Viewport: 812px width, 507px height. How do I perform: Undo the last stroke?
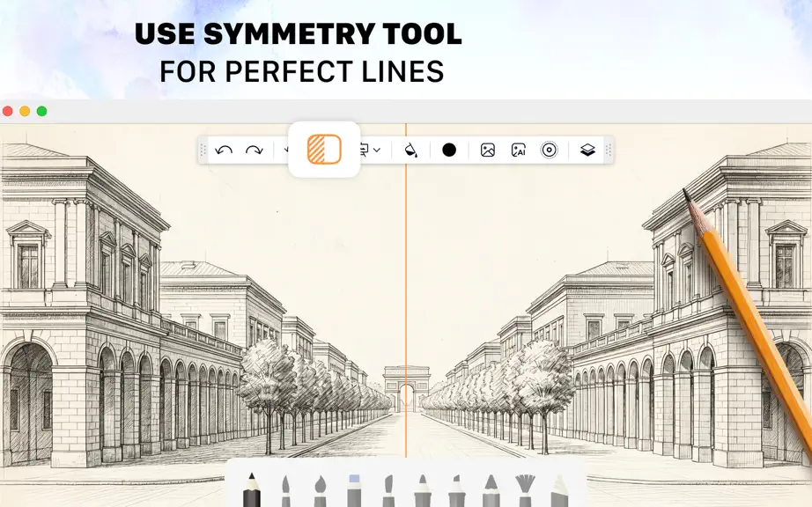pos(224,150)
